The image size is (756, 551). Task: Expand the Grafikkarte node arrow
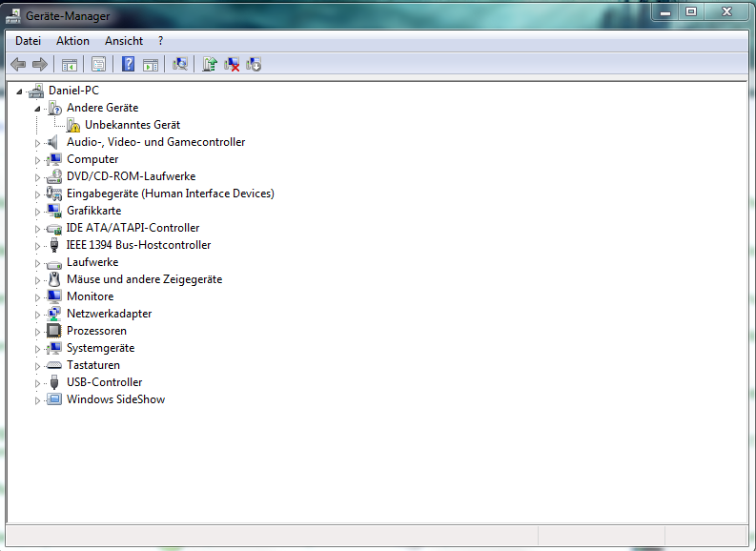click(x=37, y=212)
